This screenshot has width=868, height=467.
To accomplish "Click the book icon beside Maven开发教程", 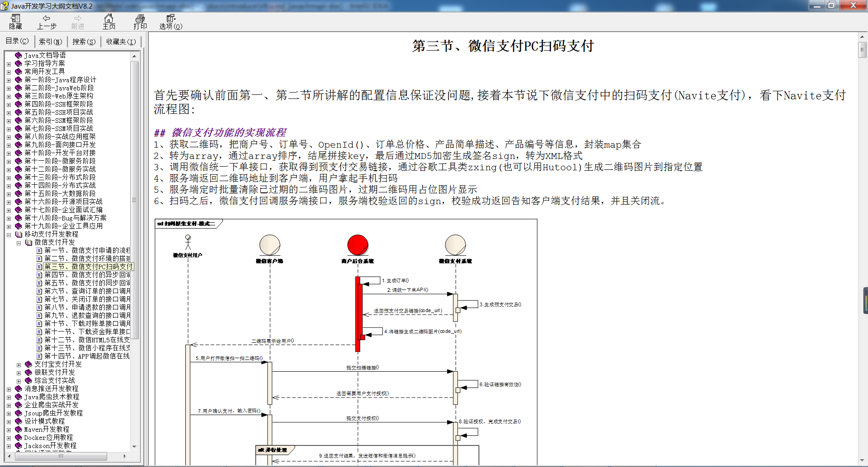I will click(x=19, y=430).
